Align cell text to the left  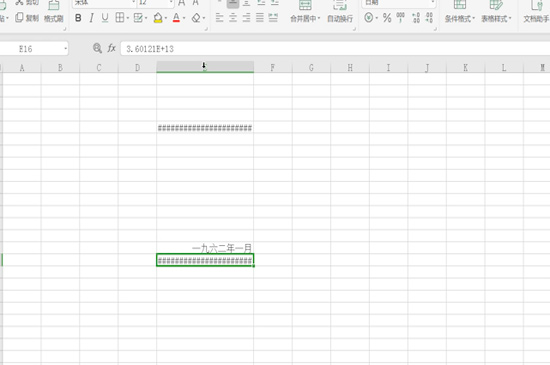tap(220, 18)
